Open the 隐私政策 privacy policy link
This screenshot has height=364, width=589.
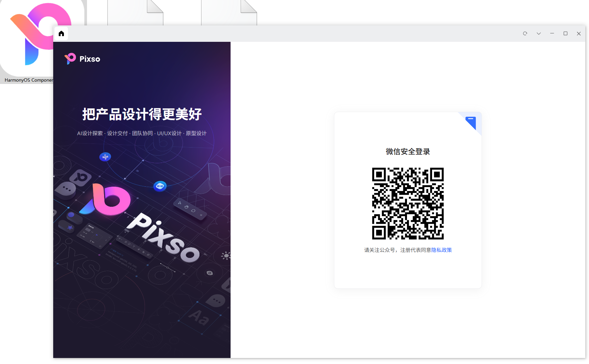[x=441, y=250]
